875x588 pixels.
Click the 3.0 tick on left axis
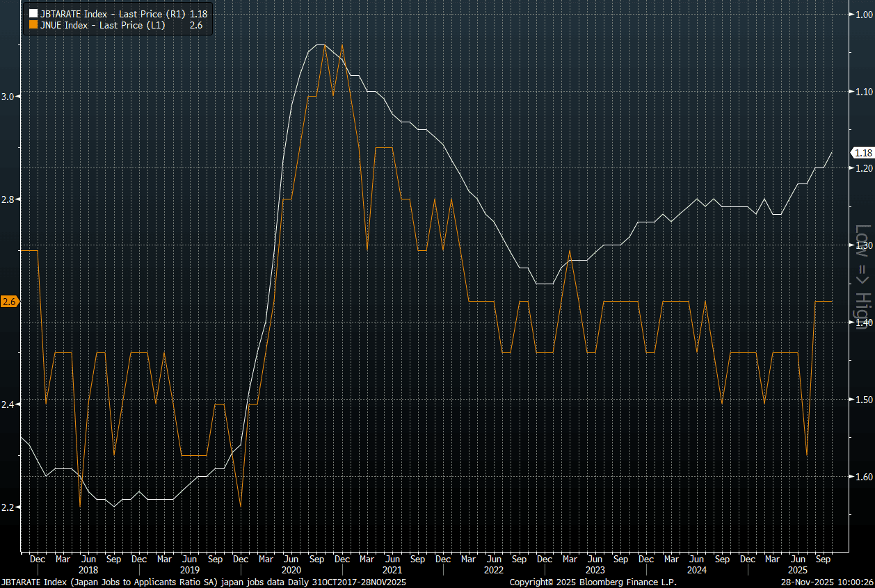[10, 97]
